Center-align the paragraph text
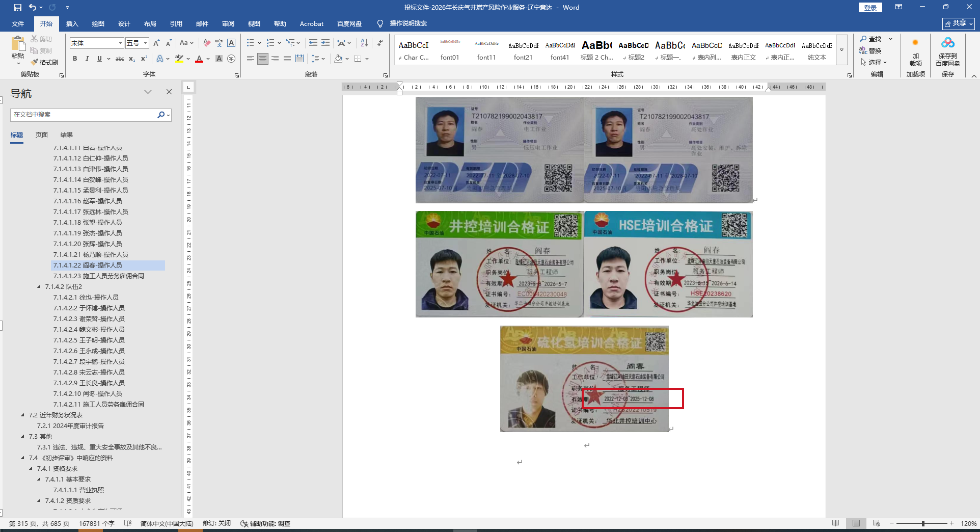 point(262,59)
